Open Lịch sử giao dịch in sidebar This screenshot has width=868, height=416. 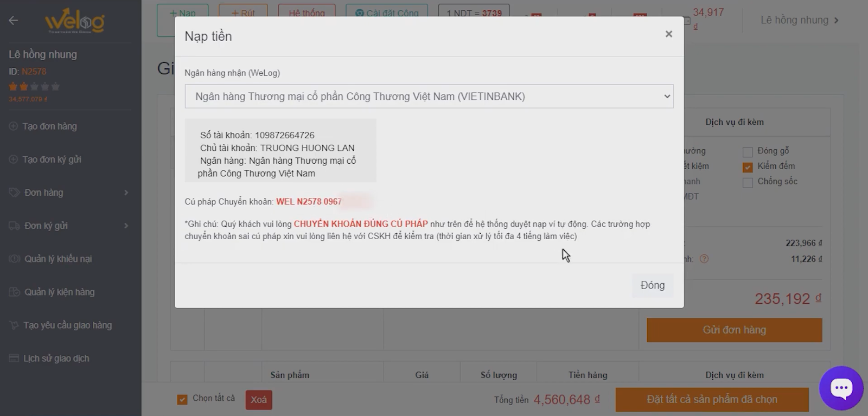[56, 359]
